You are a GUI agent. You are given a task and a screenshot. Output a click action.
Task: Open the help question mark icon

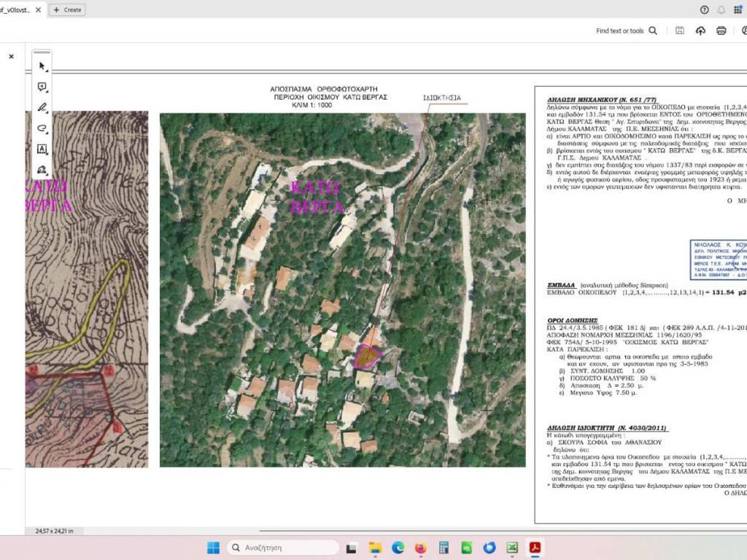point(704,9)
